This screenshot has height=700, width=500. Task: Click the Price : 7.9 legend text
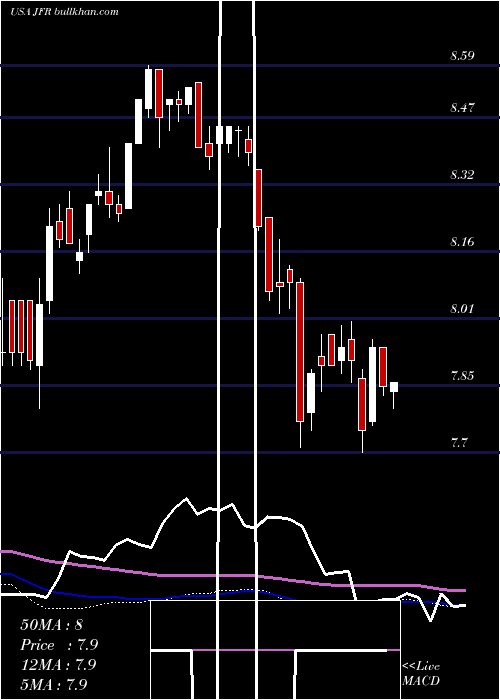59,645
